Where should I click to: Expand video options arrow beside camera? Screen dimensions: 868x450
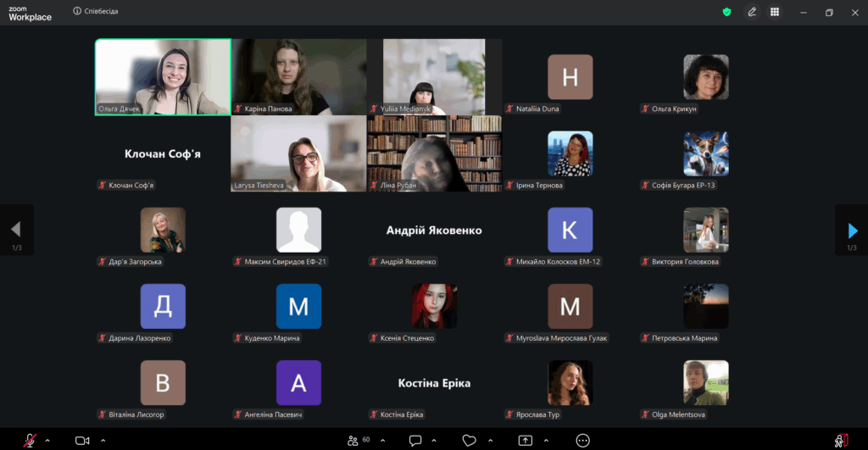103,441
